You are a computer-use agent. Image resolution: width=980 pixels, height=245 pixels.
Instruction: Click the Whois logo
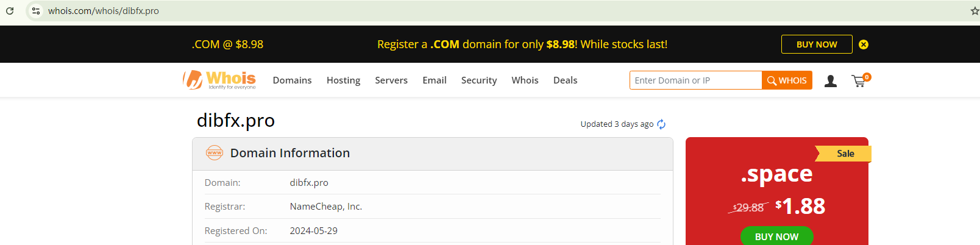pyautogui.click(x=219, y=80)
